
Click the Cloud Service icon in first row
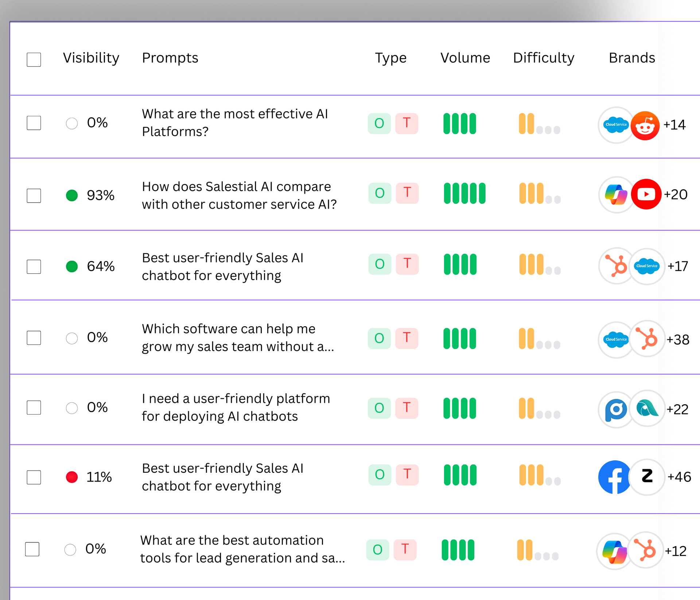616,125
